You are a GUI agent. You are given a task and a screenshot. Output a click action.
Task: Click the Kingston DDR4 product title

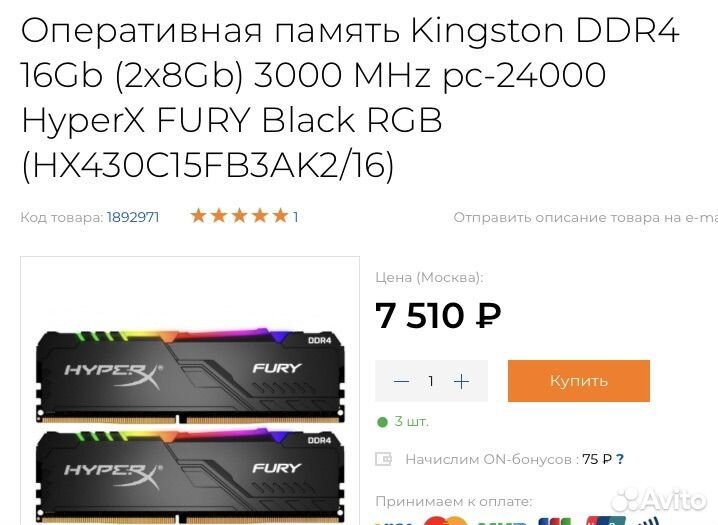pos(350,97)
